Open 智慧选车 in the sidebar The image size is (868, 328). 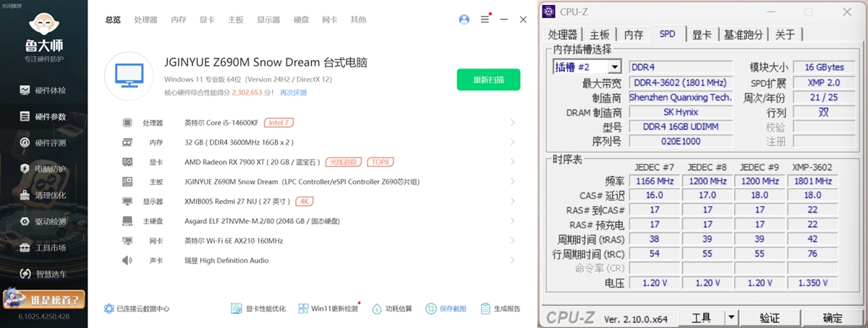tap(43, 274)
